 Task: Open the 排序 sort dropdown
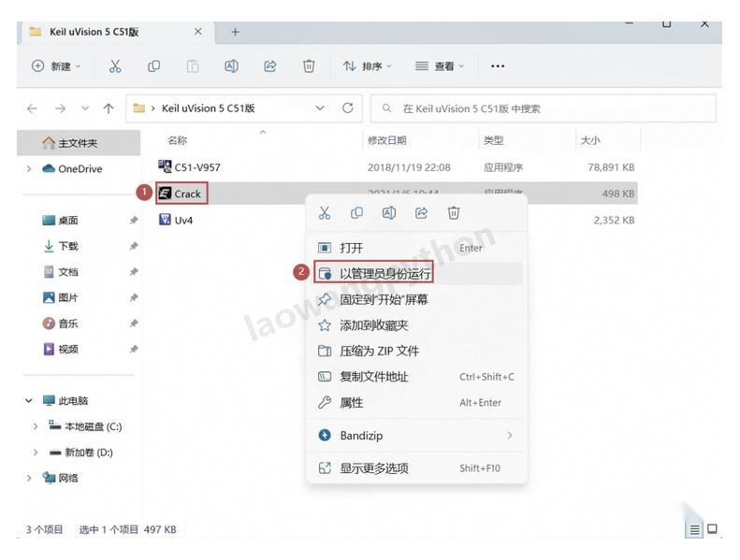pos(367,66)
